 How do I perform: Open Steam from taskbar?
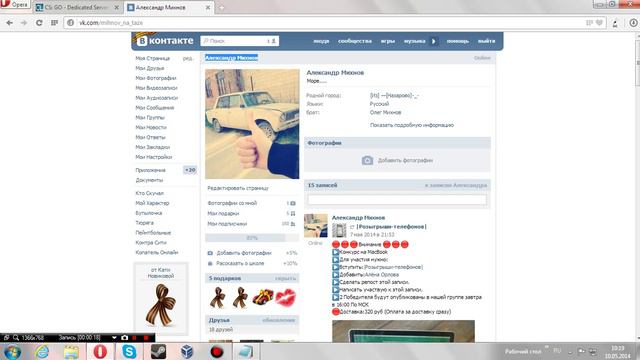pyautogui.click(x=158, y=351)
